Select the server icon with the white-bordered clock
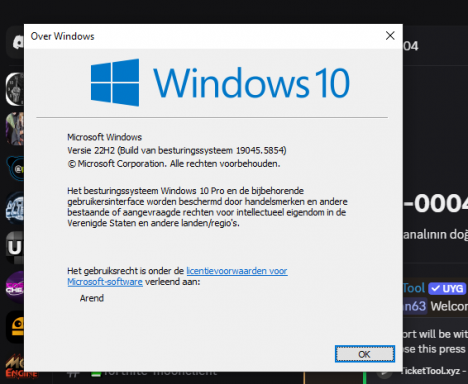This screenshot has height=384, width=468. pos(15,89)
